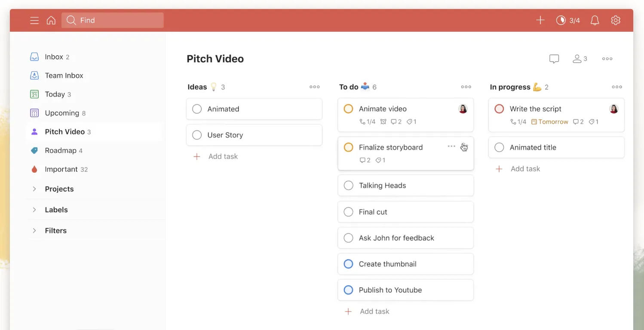The width and height of the screenshot is (644, 330).
Task: Open project sharing people icon
Action: [580, 59]
